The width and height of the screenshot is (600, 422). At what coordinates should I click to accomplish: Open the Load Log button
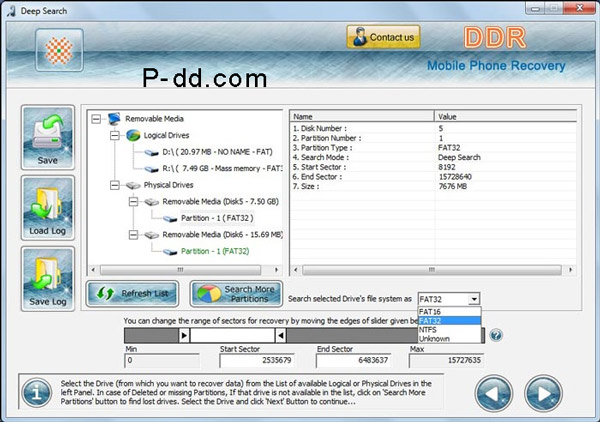pos(48,208)
